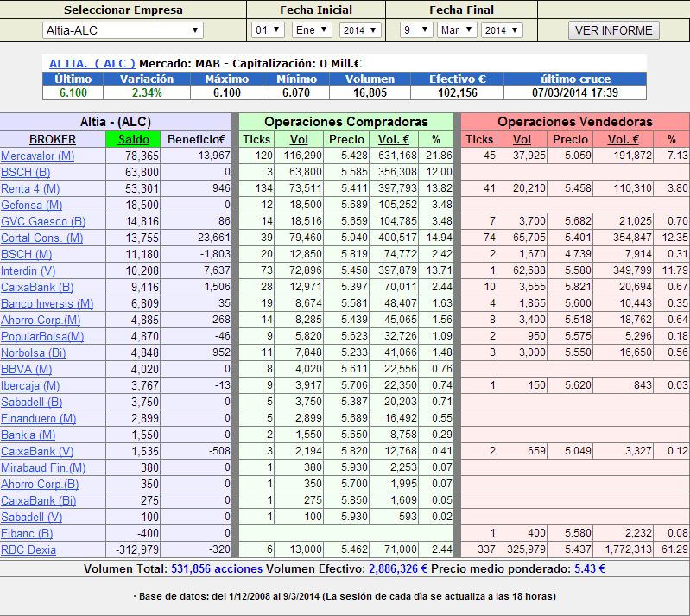Sort by the BROKER column header
690x616 pixels.
pos(53,139)
